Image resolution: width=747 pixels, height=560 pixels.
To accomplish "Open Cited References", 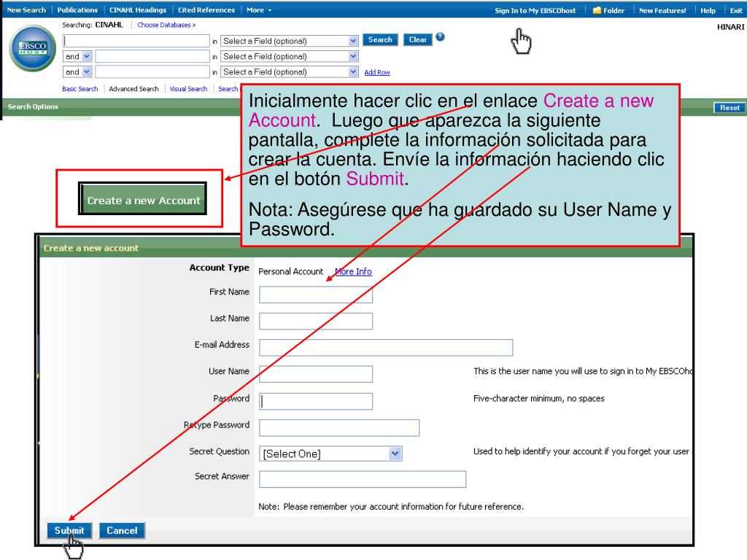I will pyautogui.click(x=206, y=10).
